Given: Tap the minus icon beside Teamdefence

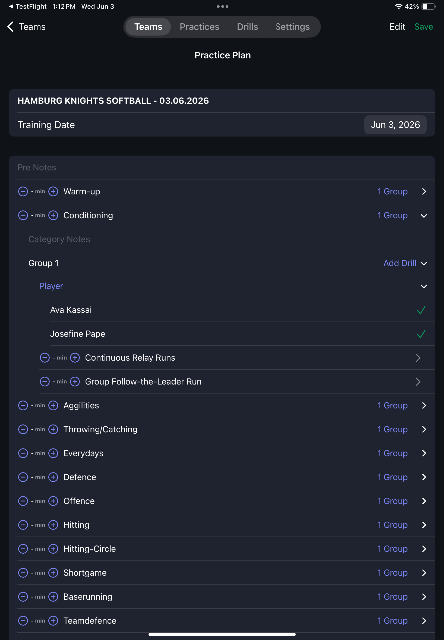Looking at the screenshot, I should point(23,621).
